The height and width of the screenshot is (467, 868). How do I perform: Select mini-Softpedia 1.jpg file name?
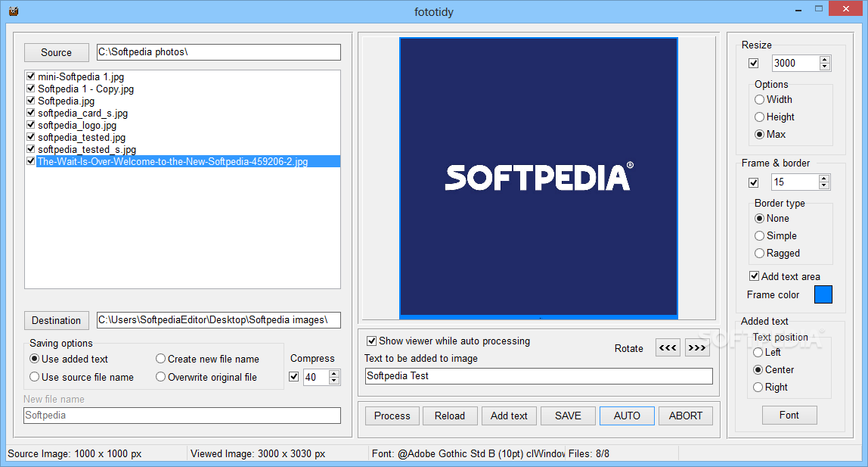click(x=81, y=76)
